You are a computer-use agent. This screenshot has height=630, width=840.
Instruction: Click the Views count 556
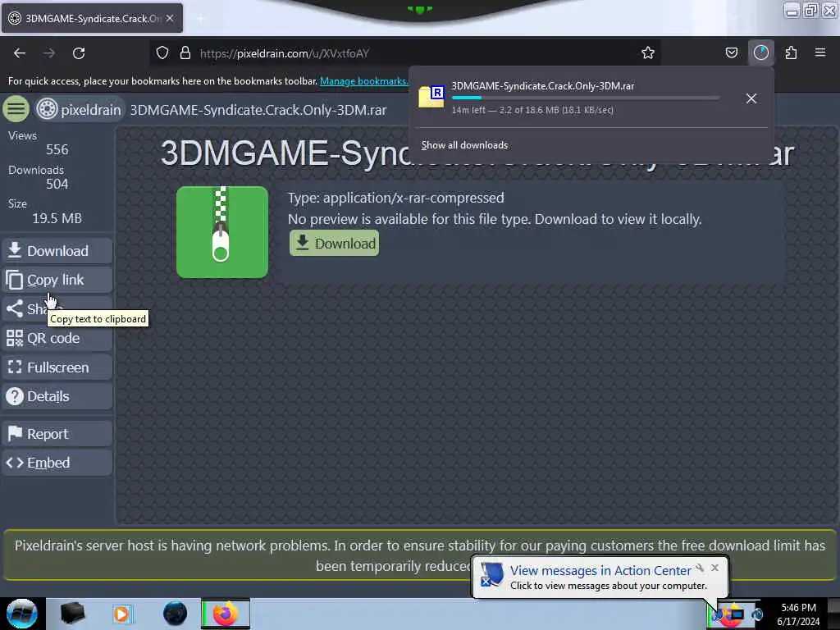coord(57,149)
